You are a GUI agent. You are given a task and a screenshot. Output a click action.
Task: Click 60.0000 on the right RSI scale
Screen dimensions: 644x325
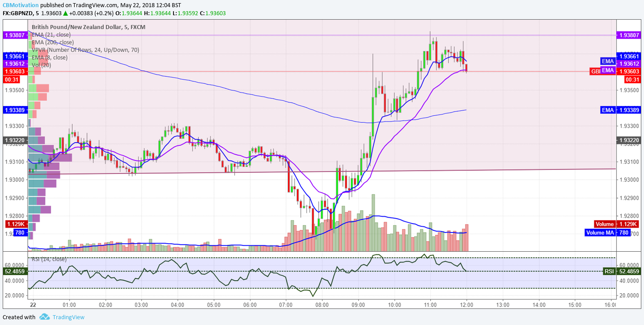[x=629, y=265]
